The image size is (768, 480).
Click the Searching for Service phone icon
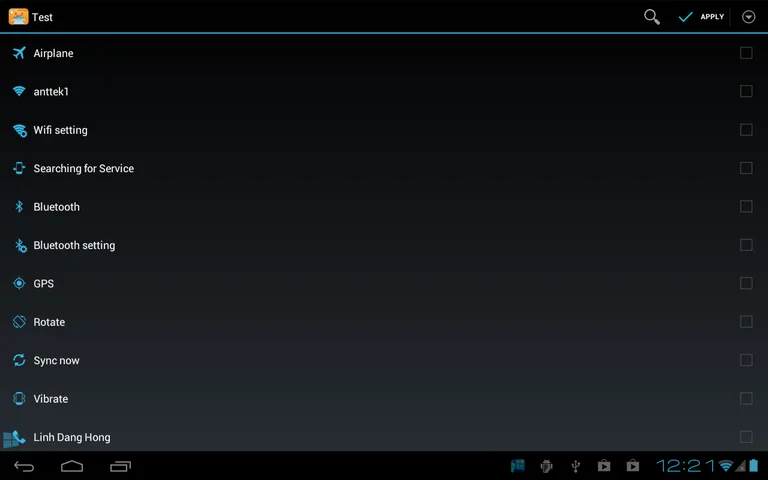point(19,168)
